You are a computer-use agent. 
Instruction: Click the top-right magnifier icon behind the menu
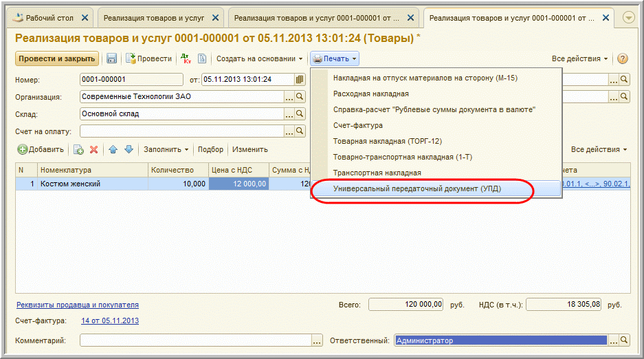tap(624, 79)
